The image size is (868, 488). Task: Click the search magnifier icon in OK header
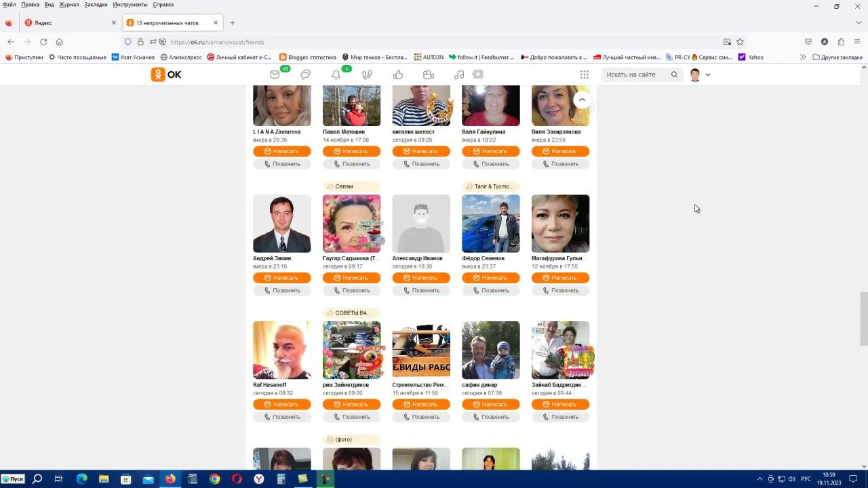(x=674, y=75)
